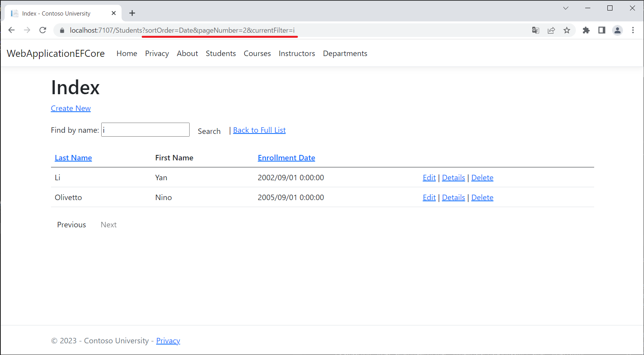Reload the current page
The width and height of the screenshot is (644, 355).
[x=43, y=30]
